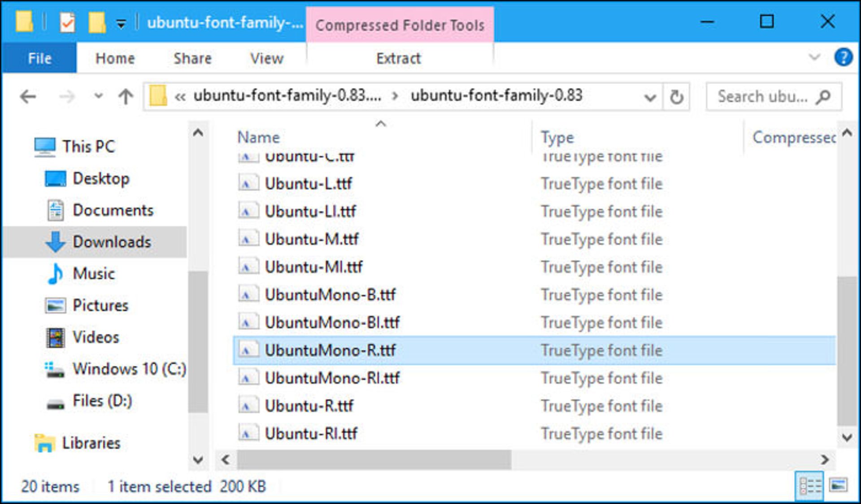Switch to the Extract tab
861x504 pixels.
[398, 58]
